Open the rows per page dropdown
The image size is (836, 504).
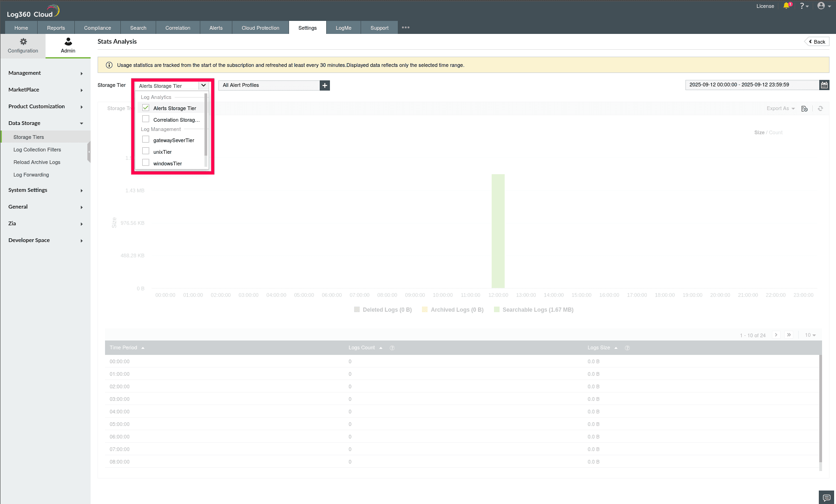[x=810, y=335]
